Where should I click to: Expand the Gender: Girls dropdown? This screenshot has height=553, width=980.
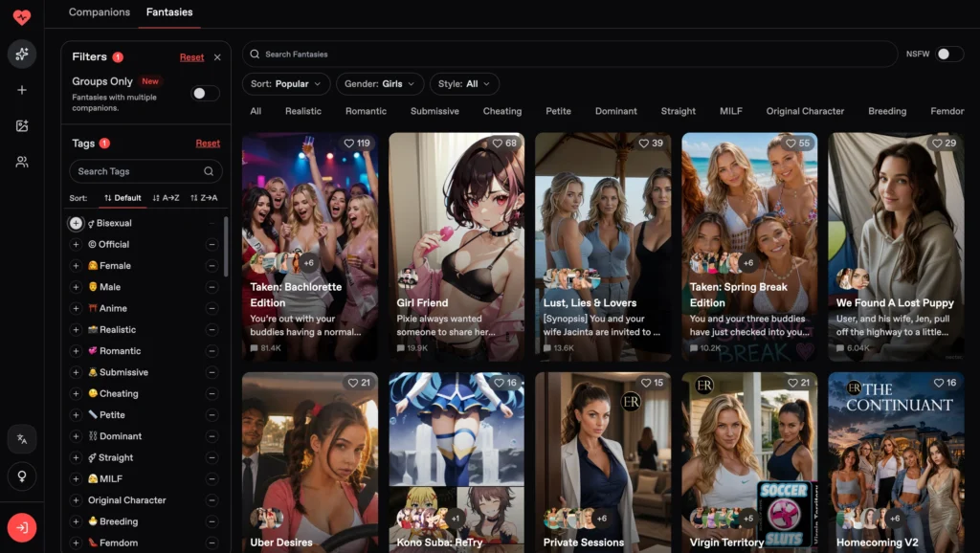click(x=379, y=84)
